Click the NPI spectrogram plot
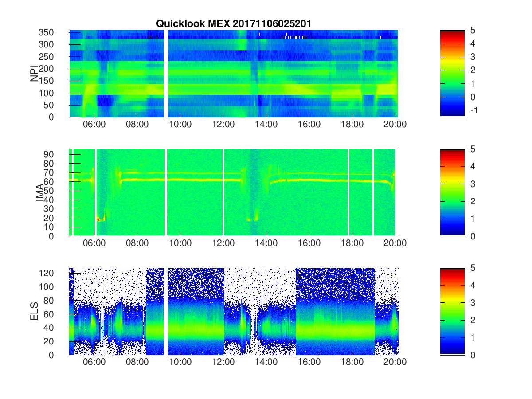This screenshot has height=399, width=532. [234, 74]
